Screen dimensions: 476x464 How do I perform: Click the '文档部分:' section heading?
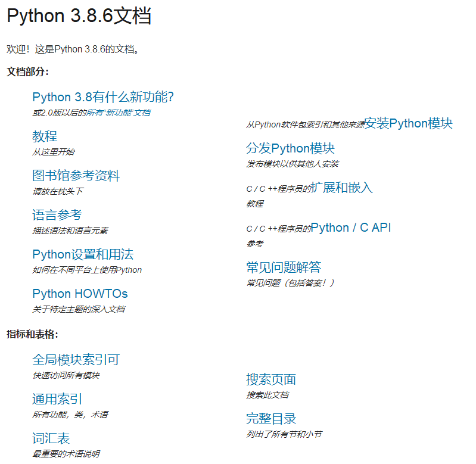point(27,72)
